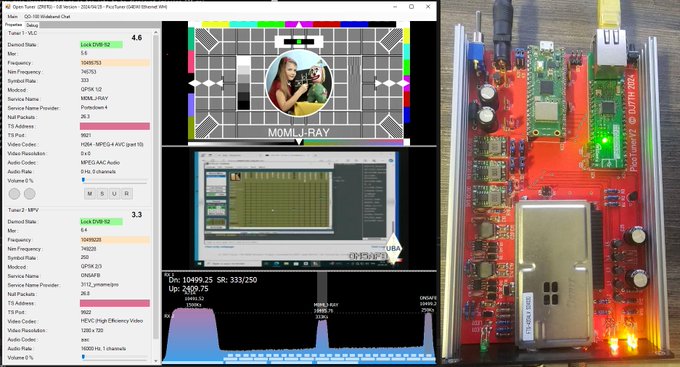Adjust the Tuner 1 volume slider
The height and width of the screenshot is (367, 680).
pyautogui.click(x=114, y=180)
